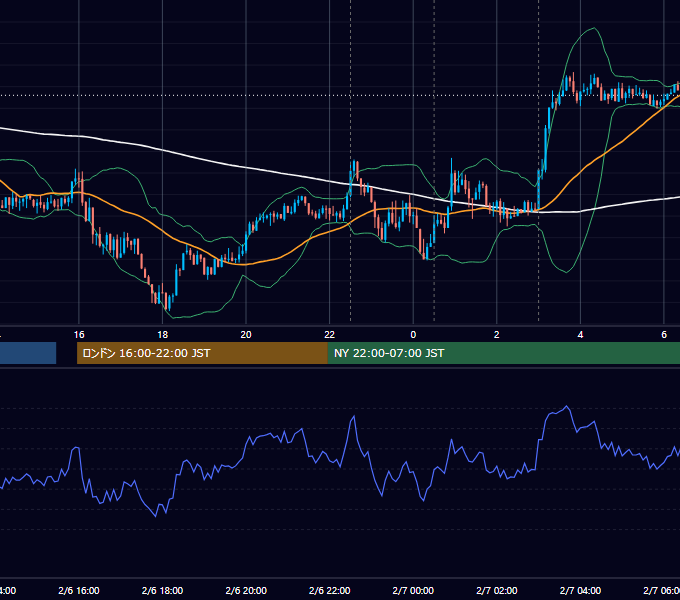Click the 18 hour label on upper axis
The height and width of the screenshot is (600, 680).
pyautogui.click(x=162, y=335)
